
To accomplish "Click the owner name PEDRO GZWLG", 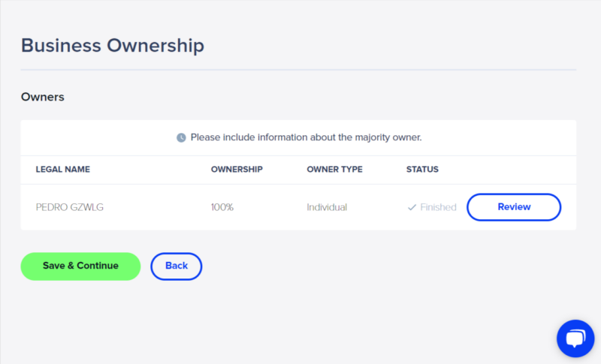I will (x=70, y=207).
